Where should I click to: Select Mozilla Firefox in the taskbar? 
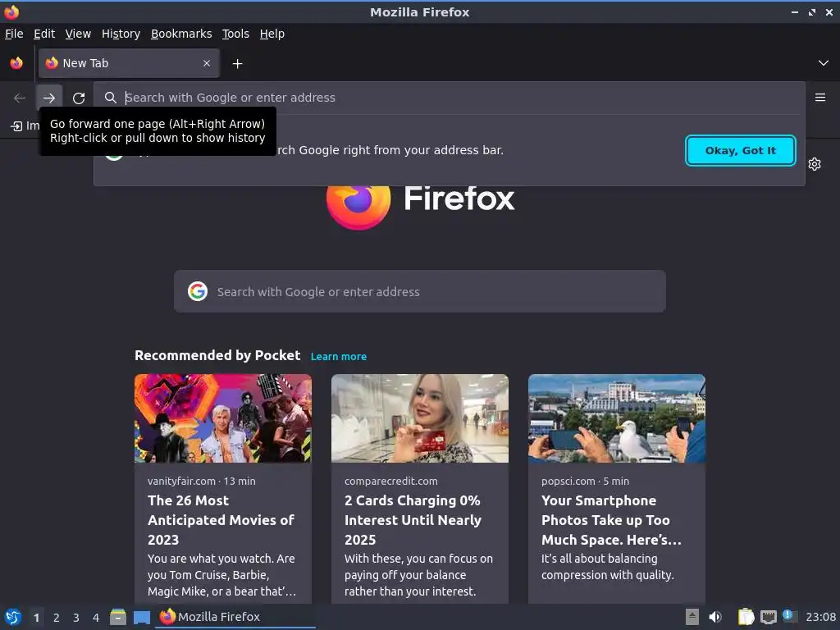pos(235,617)
